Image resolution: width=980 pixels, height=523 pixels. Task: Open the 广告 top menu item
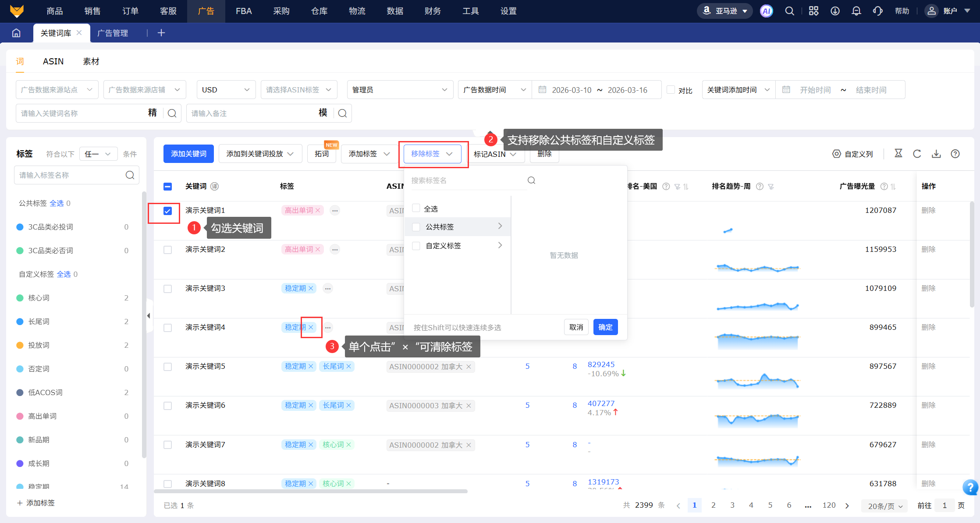tap(206, 11)
